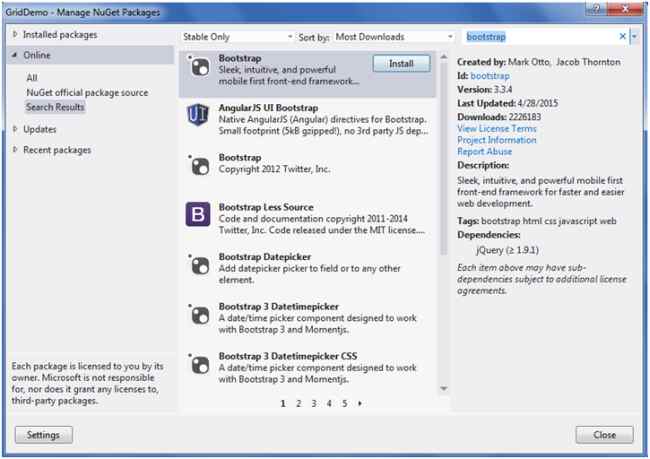This screenshot has width=650, height=459.
Task: Click the Bootstrap 3 Datetimepicker package icon
Action: [199, 314]
